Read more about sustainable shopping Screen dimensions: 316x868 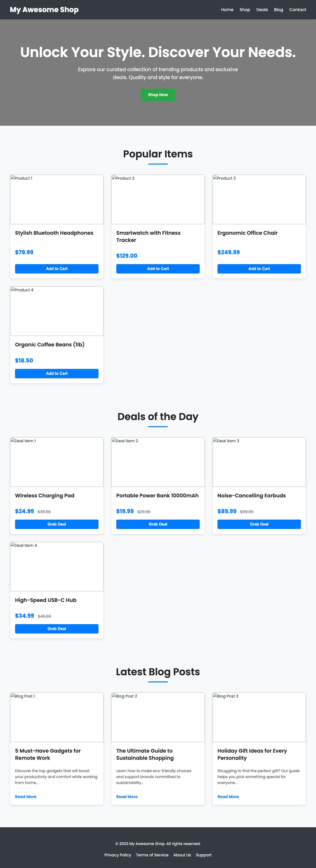[x=127, y=797]
